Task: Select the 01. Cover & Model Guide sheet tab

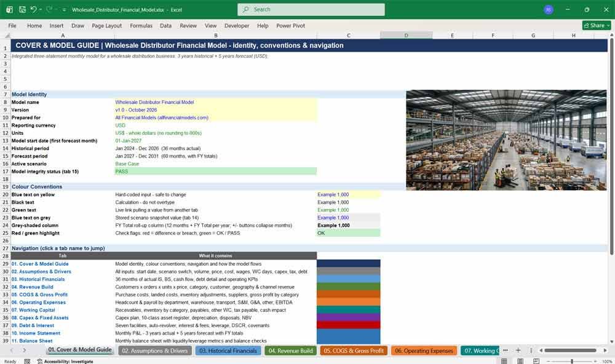Action: click(80, 350)
